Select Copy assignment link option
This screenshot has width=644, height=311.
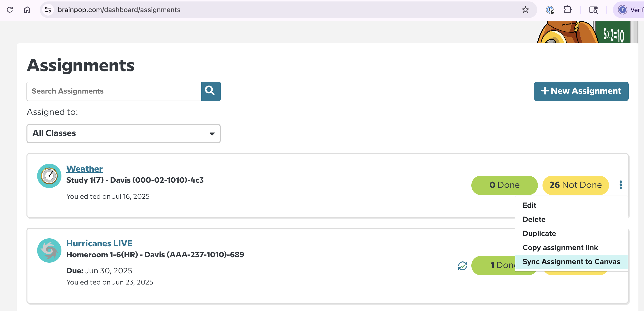560,247
